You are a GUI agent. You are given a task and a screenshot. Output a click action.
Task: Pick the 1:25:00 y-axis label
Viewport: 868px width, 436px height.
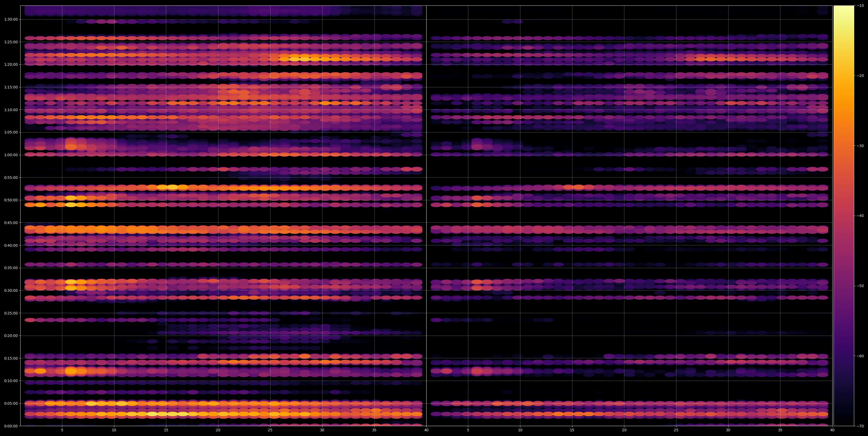pos(11,42)
